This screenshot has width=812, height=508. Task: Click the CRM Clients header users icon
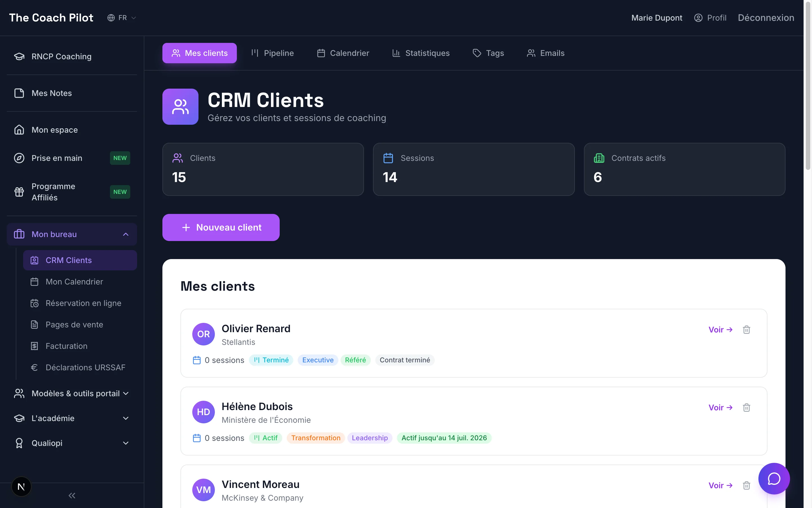click(x=180, y=106)
